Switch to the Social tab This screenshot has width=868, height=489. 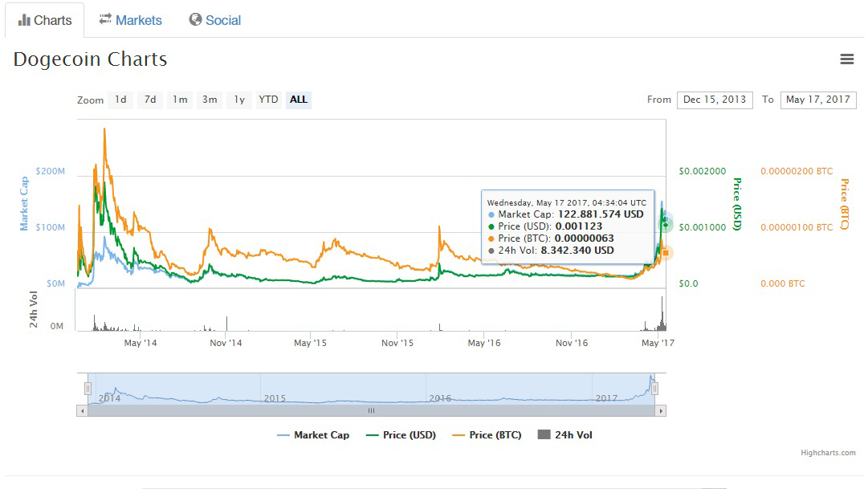pos(214,20)
